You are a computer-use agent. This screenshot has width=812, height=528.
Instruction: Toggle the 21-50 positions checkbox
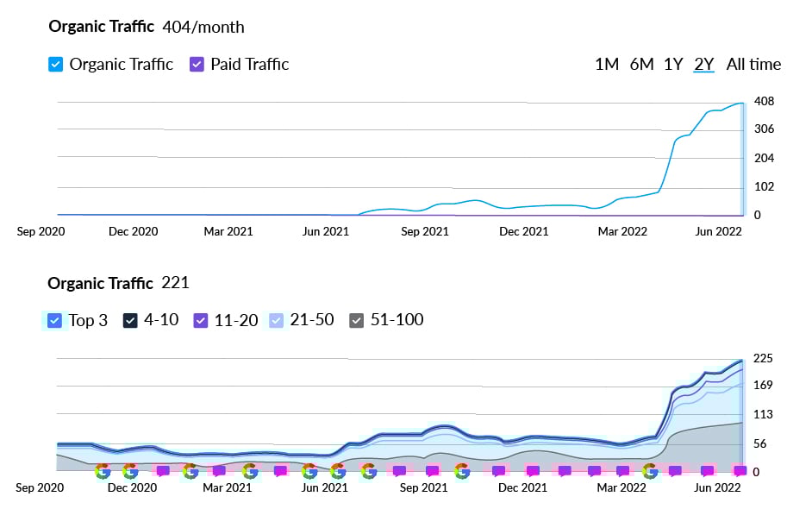coord(276,320)
